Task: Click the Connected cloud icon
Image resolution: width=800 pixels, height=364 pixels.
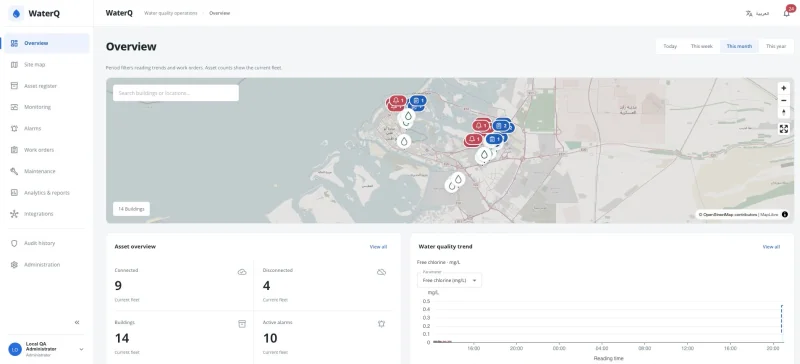Action: coord(242,272)
